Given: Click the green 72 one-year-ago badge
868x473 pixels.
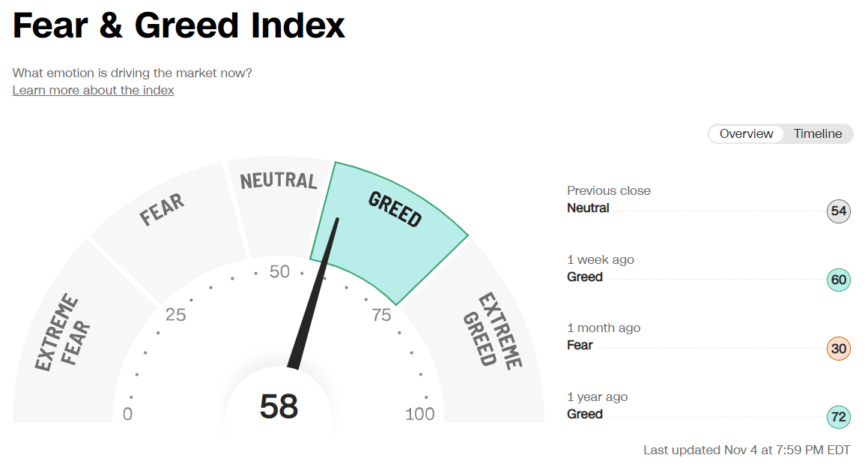Looking at the screenshot, I should (x=838, y=418).
